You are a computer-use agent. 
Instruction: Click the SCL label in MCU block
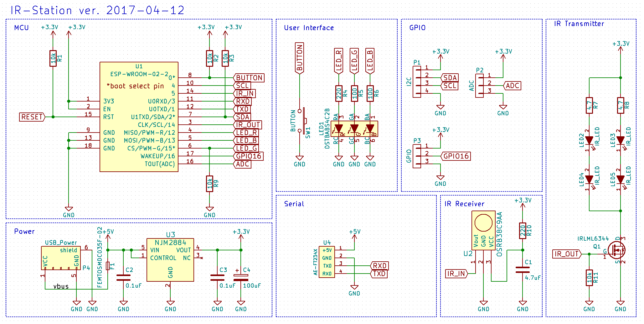242,86
